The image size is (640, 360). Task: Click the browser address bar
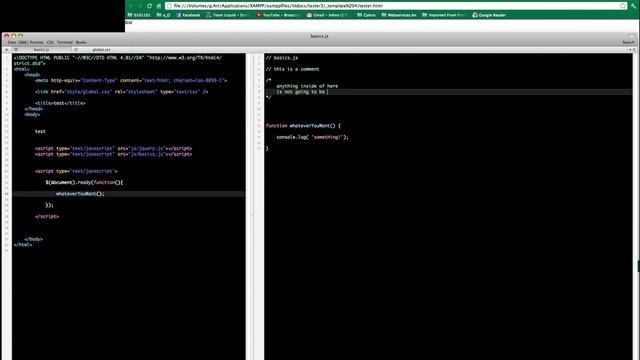pyautogui.click(x=396, y=6)
